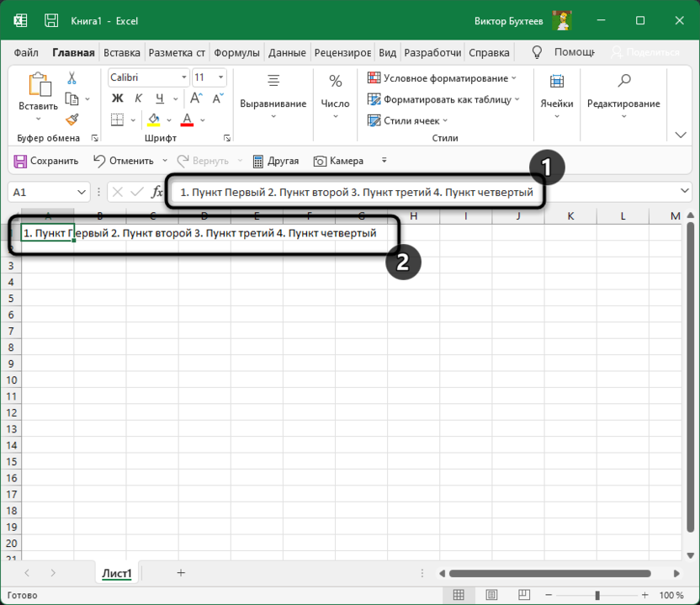Click the Insert Function fx icon
Screen dimensions: 700x605
tap(156, 192)
